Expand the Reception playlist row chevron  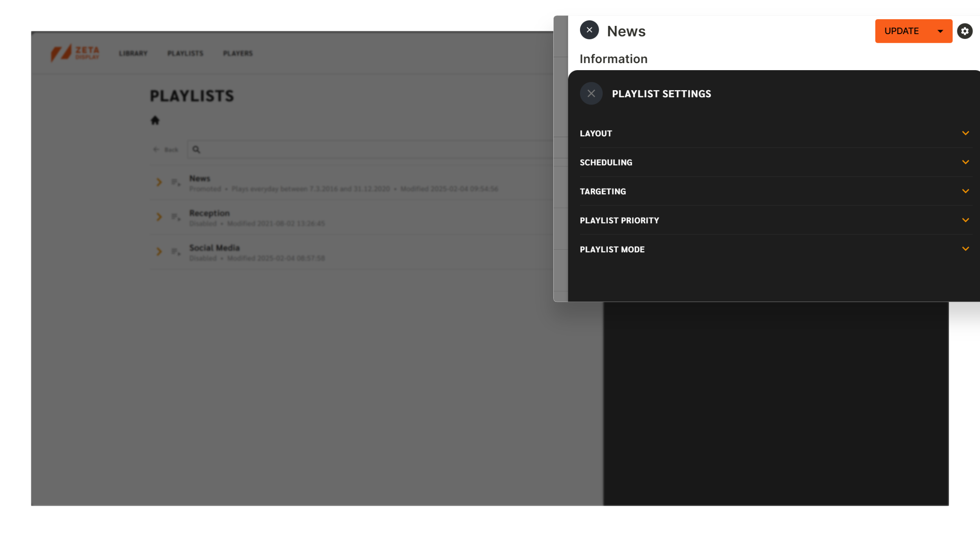(159, 217)
